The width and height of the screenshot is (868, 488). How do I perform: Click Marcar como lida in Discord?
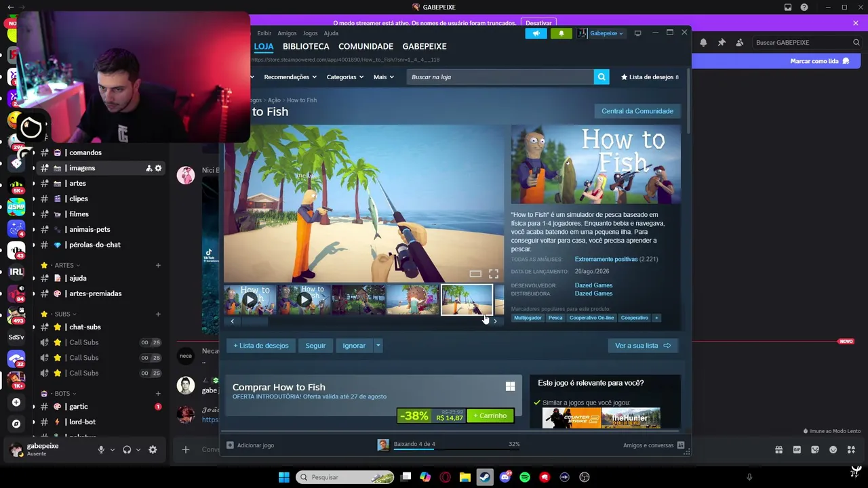[x=820, y=61]
